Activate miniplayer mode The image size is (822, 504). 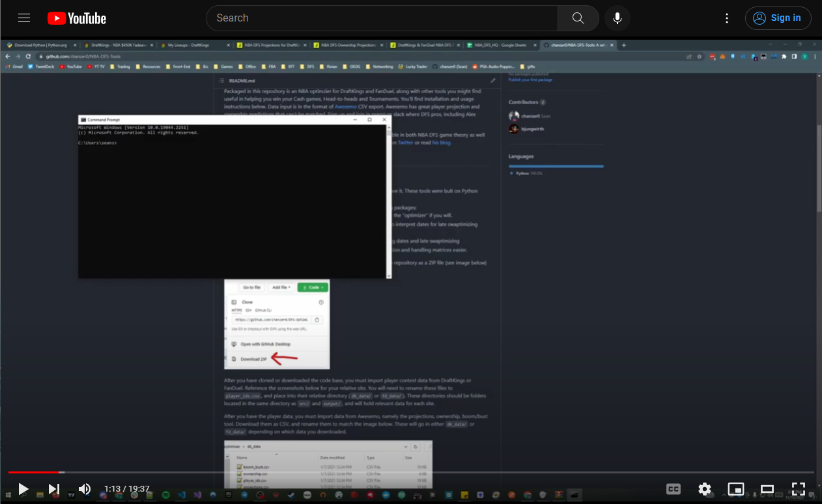point(736,489)
